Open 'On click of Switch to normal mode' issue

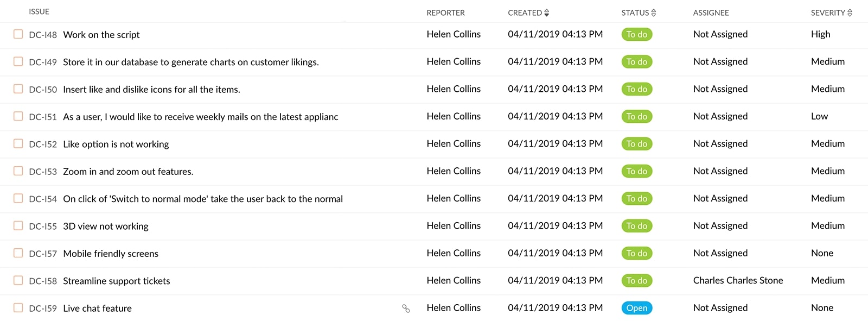203,199
